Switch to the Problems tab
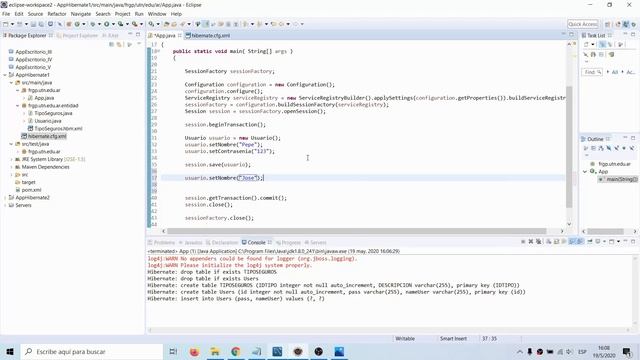640x360 pixels. click(162, 242)
